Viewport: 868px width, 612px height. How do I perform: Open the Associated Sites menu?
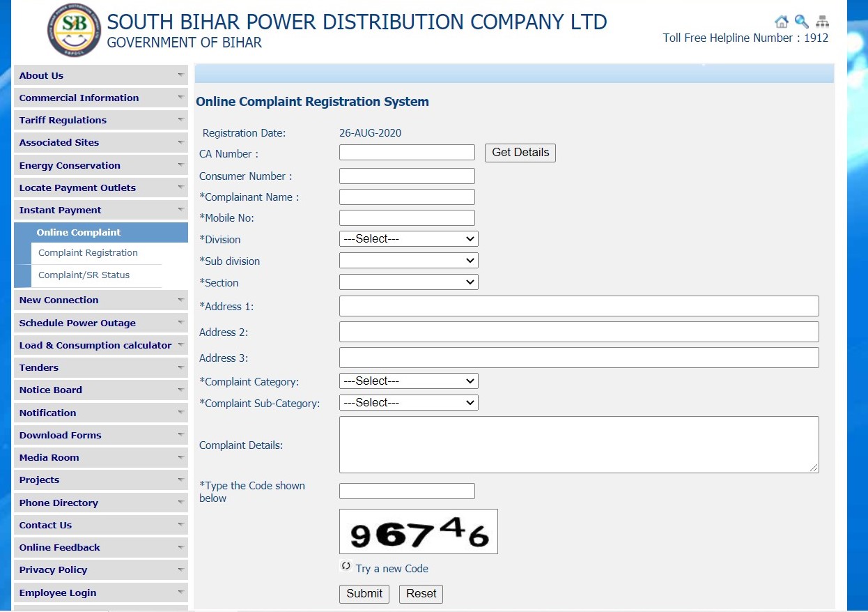tap(101, 142)
